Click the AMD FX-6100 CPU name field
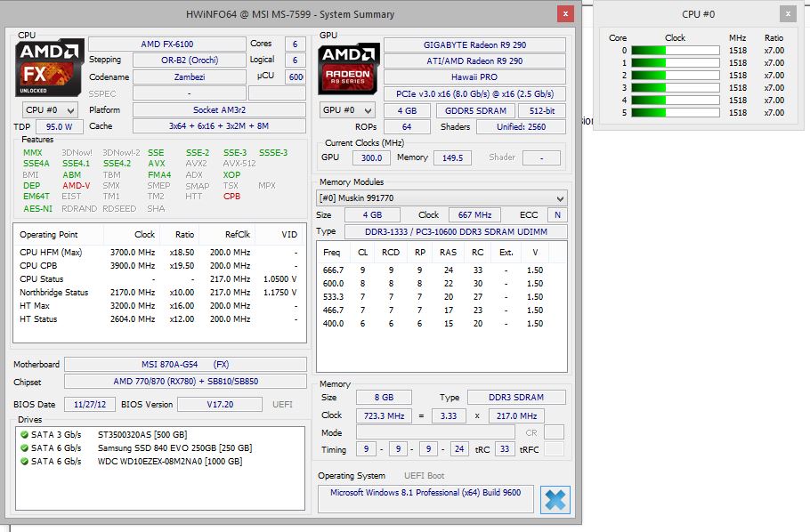The width and height of the screenshot is (810, 532). tap(166, 44)
